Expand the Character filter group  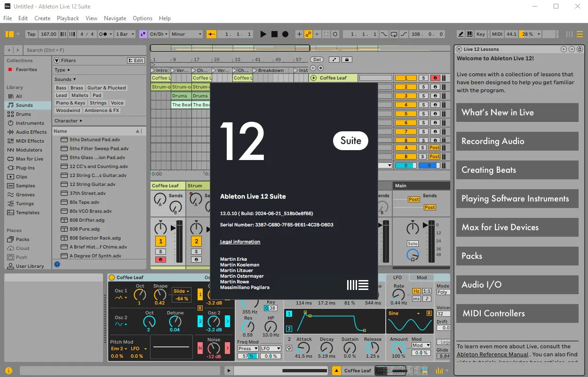tap(68, 120)
